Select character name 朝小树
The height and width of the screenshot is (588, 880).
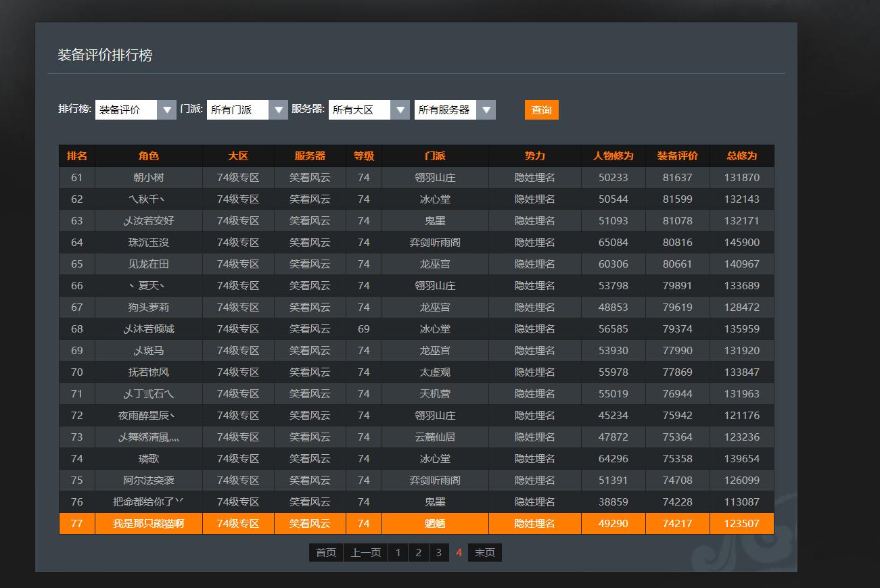(x=149, y=178)
